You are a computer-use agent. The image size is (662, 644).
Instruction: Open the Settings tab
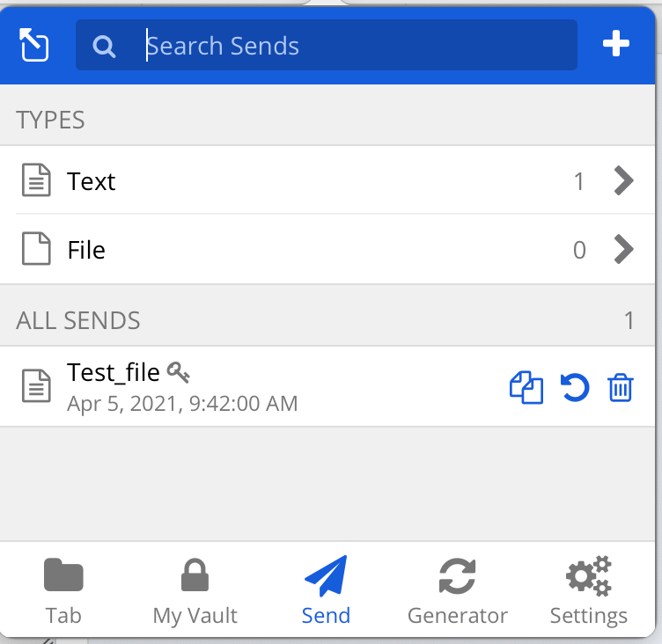(589, 591)
